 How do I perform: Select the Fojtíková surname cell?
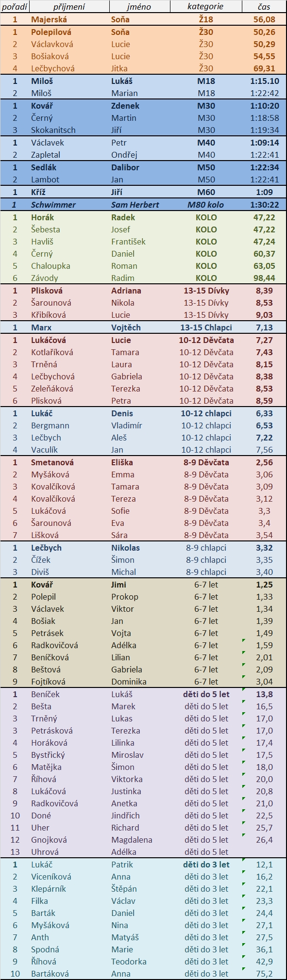(x=69, y=682)
